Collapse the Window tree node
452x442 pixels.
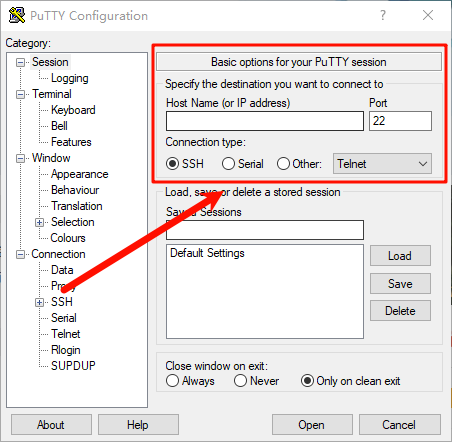coord(21,158)
